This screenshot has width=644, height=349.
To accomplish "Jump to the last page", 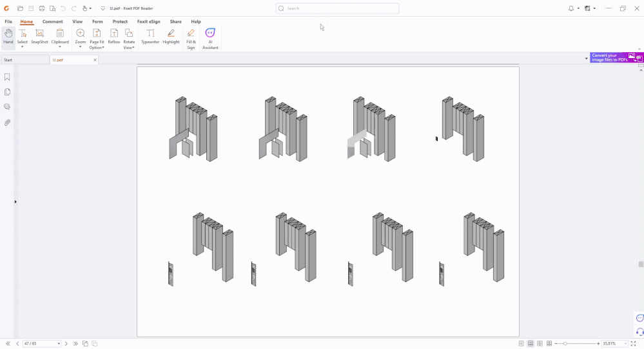I will pyautogui.click(x=75, y=344).
